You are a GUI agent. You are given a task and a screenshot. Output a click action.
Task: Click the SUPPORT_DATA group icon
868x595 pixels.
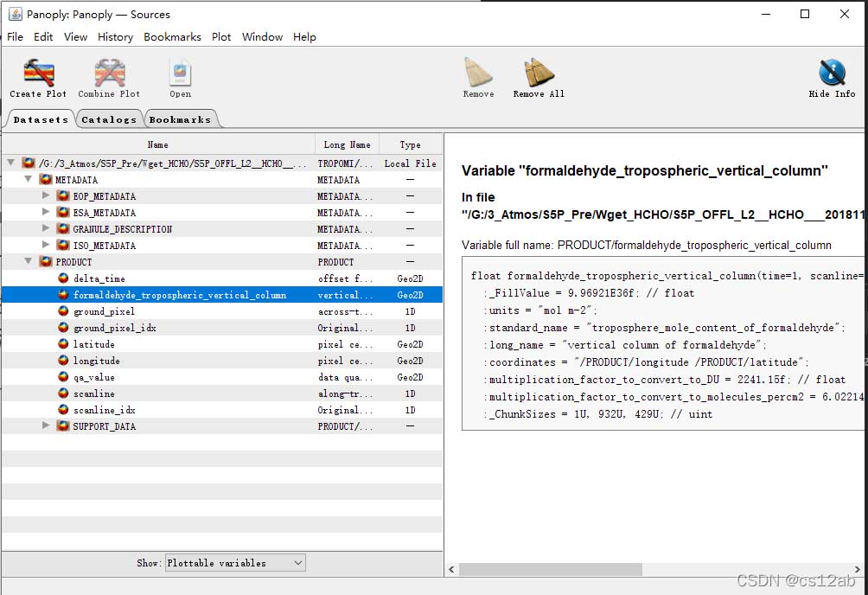pyautogui.click(x=63, y=426)
